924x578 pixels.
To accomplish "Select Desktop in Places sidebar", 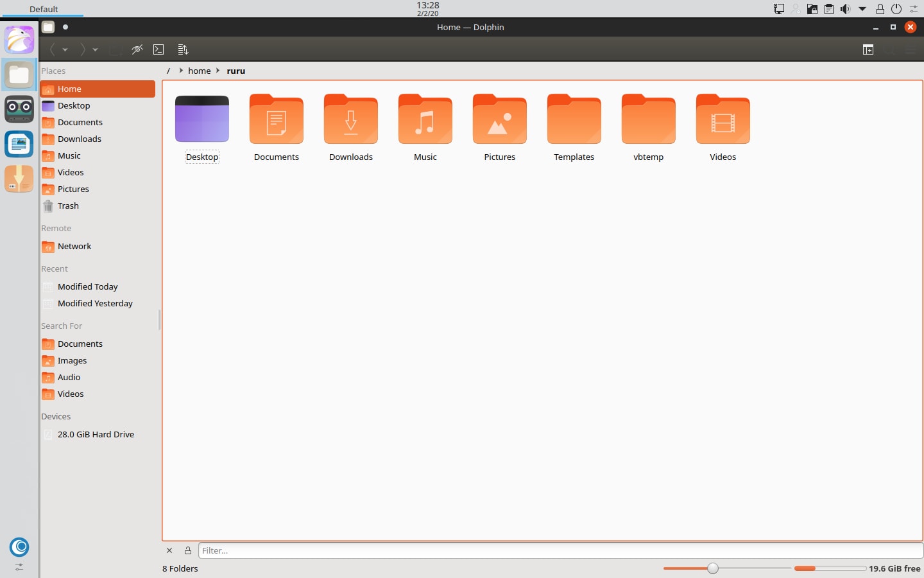I will (98, 105).
